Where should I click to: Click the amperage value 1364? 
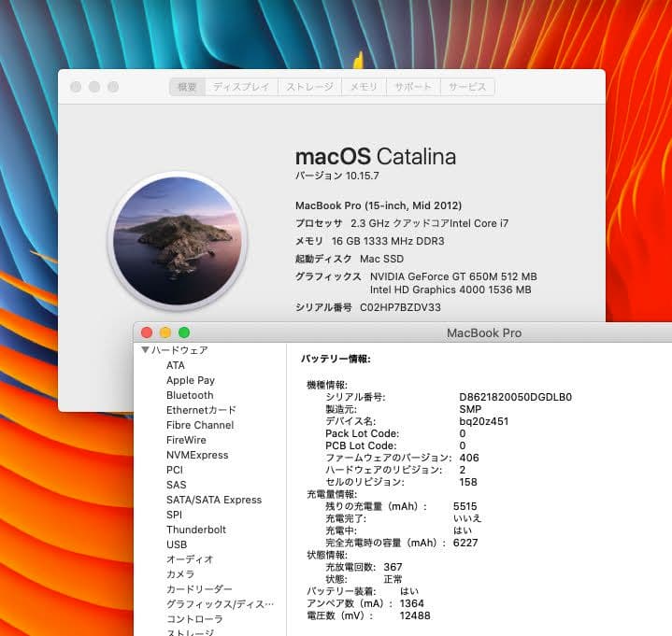point(411,603)
